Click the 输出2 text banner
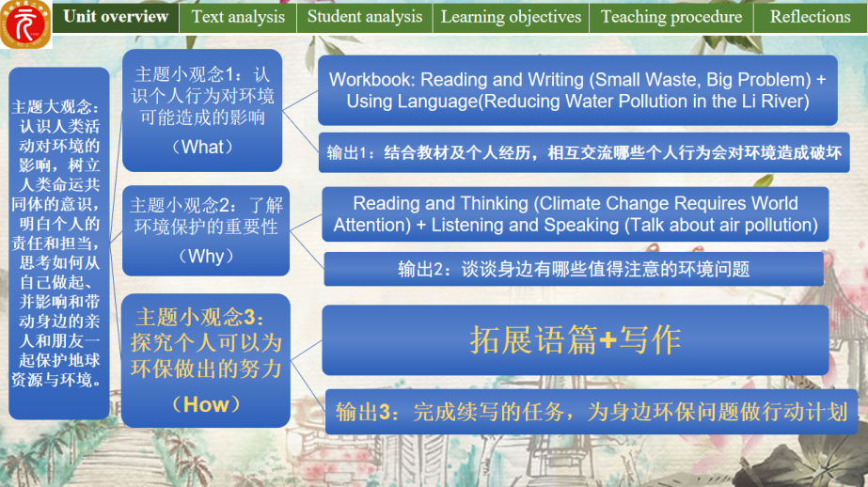The width and height of the screenshot is (868, 487). point(573,269)
